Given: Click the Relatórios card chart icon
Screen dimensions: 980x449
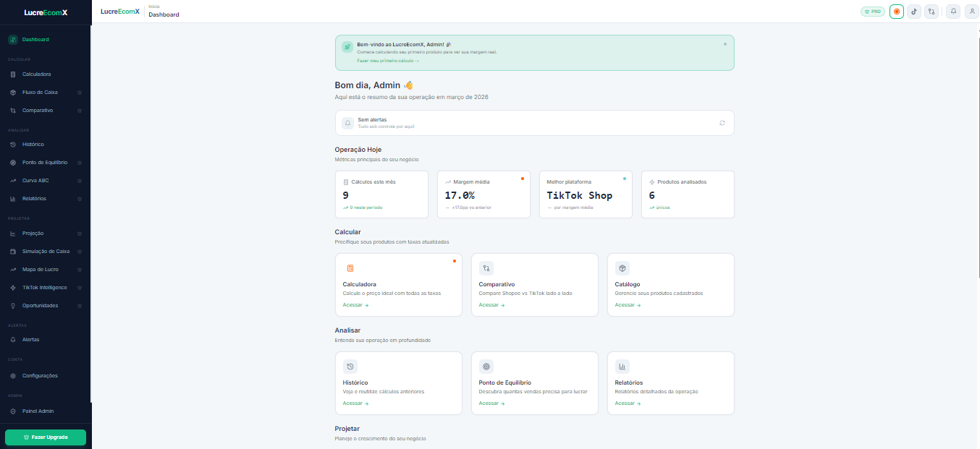Looking at the screenshot, I should pyautogui.click(x=622, y=367).
